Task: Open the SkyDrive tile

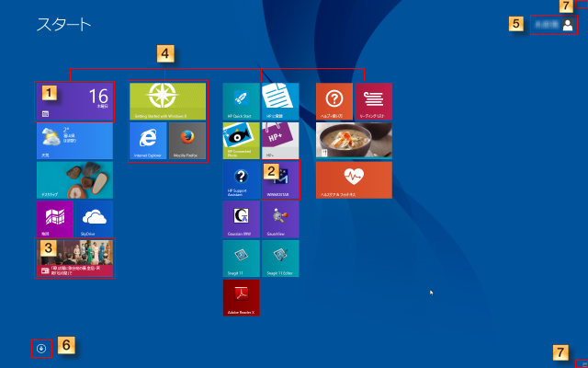Action: coord(94,219)
